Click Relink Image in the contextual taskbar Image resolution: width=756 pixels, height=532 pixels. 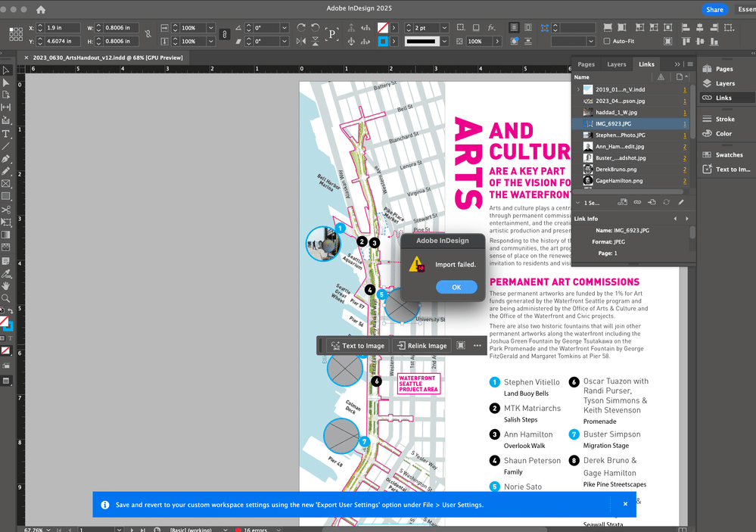[x=422, y=346]
